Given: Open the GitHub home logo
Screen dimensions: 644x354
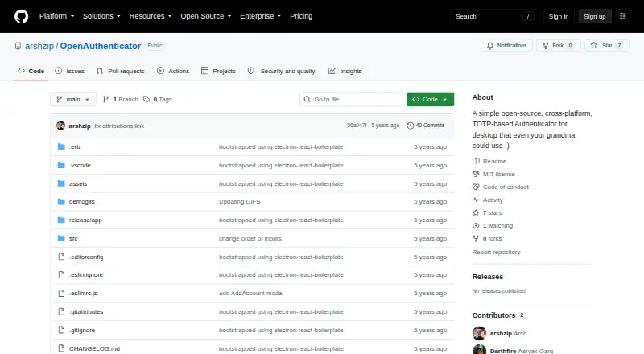Looking at the screenshot, I should click(22, 16).
